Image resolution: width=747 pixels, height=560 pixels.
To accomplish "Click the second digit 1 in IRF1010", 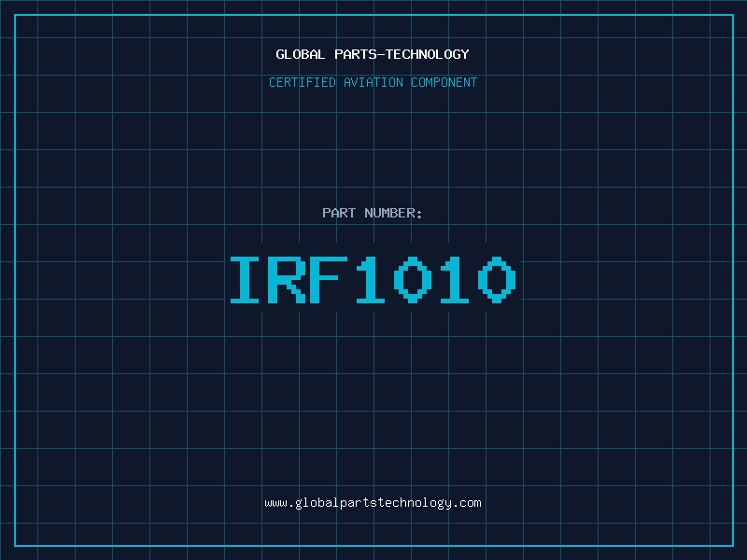I will (x=455, y=280).
